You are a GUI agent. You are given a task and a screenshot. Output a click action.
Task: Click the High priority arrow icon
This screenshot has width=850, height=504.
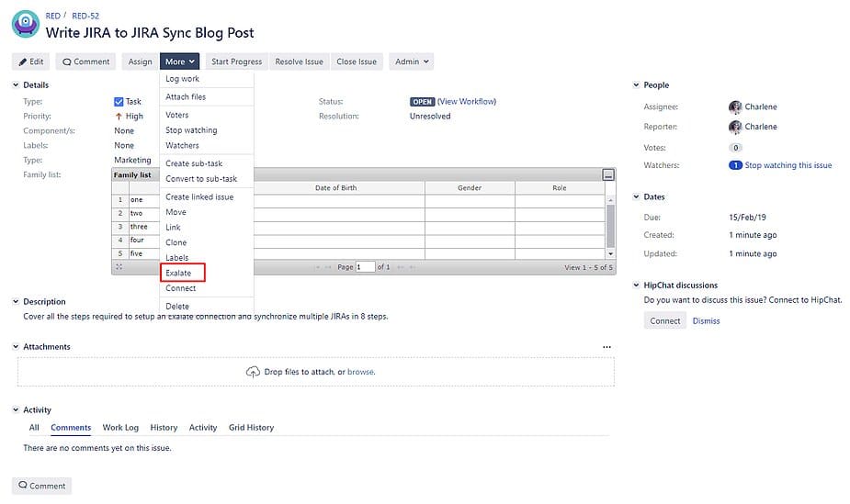119,117
